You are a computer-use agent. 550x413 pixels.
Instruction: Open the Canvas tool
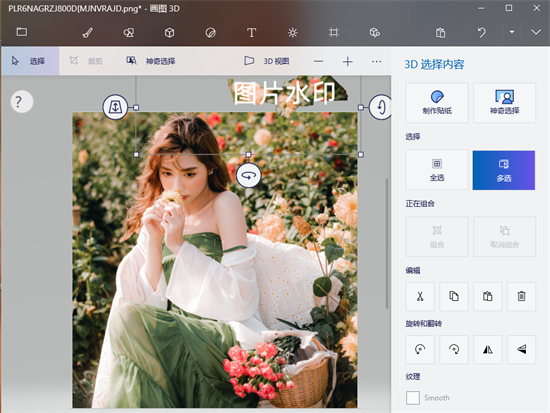click(x=334, y=33)
